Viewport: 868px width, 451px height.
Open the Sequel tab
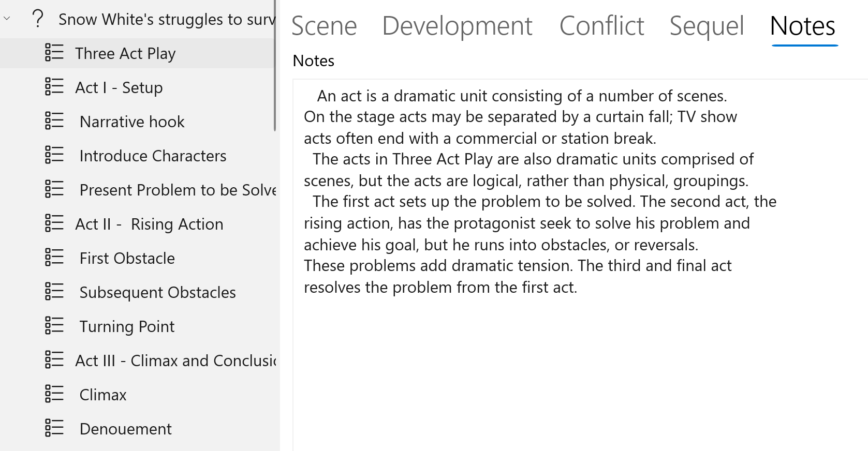point(707,26)
